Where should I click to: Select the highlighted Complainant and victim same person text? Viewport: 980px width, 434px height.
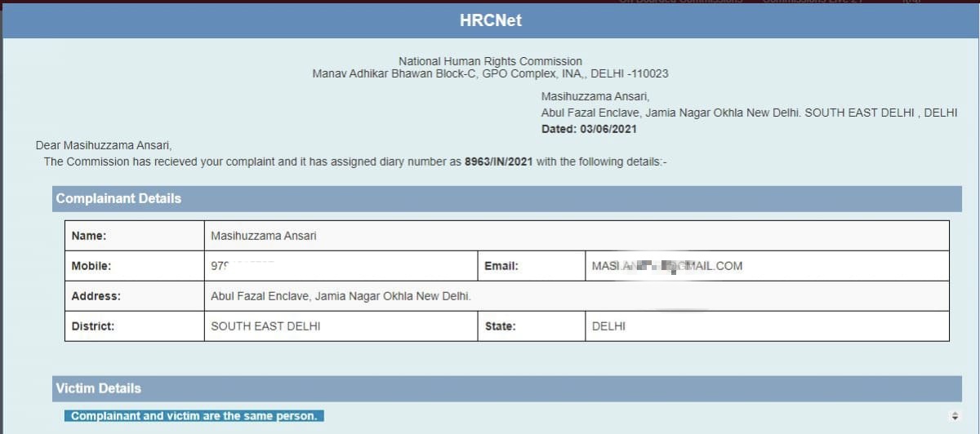point(194,416)
